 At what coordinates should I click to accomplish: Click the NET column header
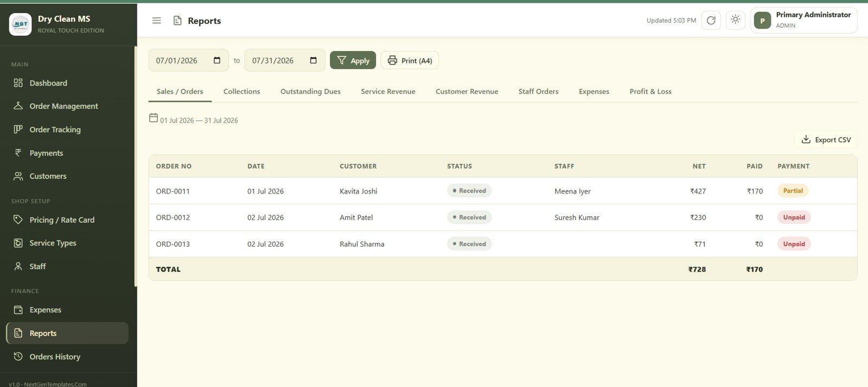(699, 166)
